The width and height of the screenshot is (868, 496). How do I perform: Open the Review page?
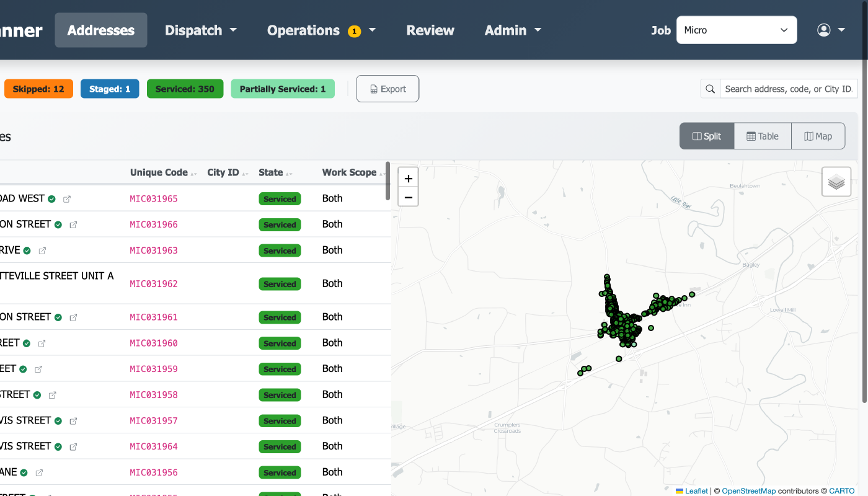click(x=430, y=30)
